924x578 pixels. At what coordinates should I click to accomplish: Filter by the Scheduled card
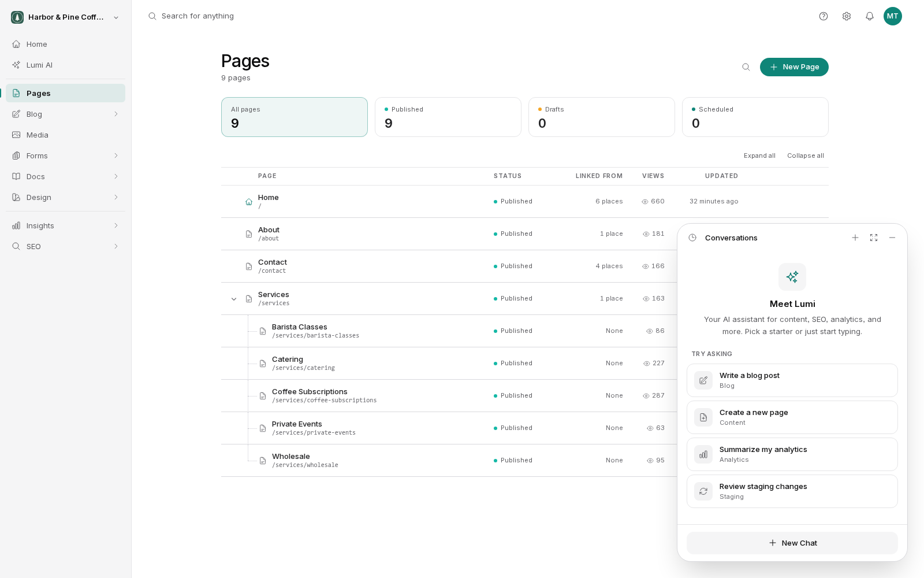(755, 117)
